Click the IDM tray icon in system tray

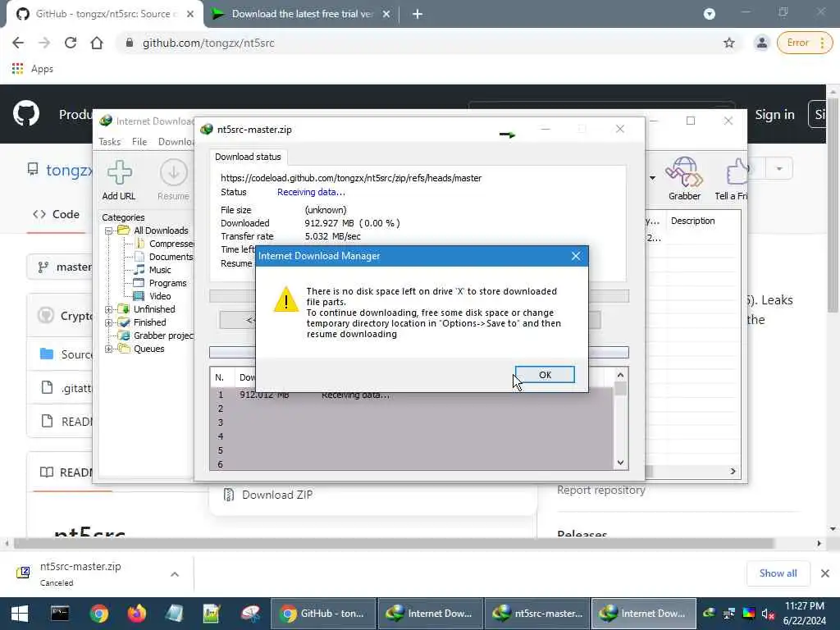click(x=710, y=614)
